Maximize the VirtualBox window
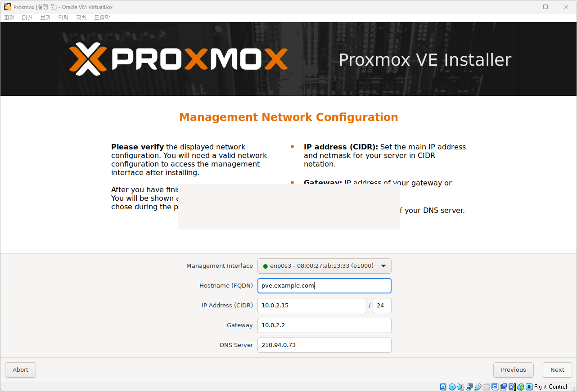Screen dimensions: 577x392 point(545,7)
